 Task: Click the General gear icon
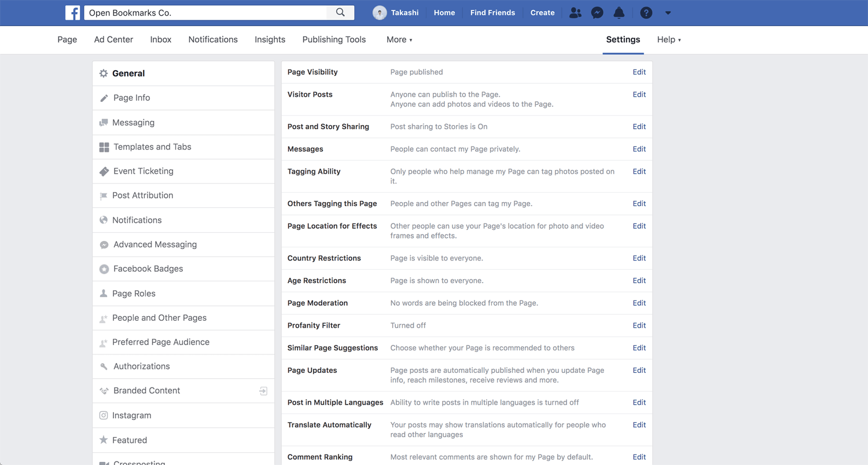coord(104,74)
